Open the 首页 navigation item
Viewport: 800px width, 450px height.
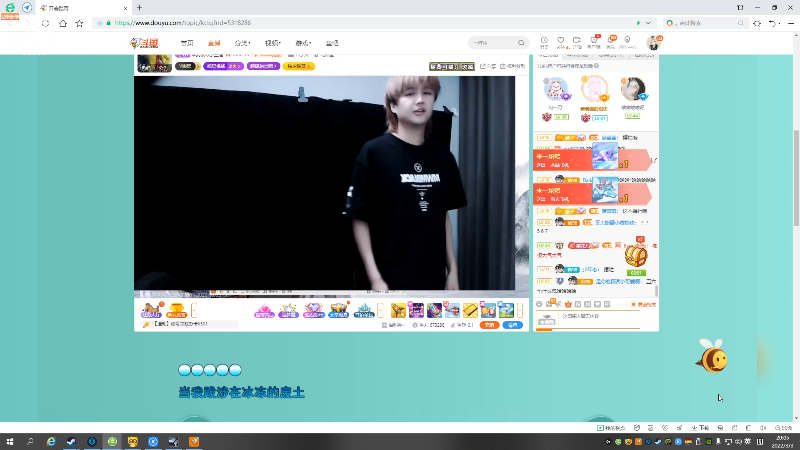tap(187, 43)
